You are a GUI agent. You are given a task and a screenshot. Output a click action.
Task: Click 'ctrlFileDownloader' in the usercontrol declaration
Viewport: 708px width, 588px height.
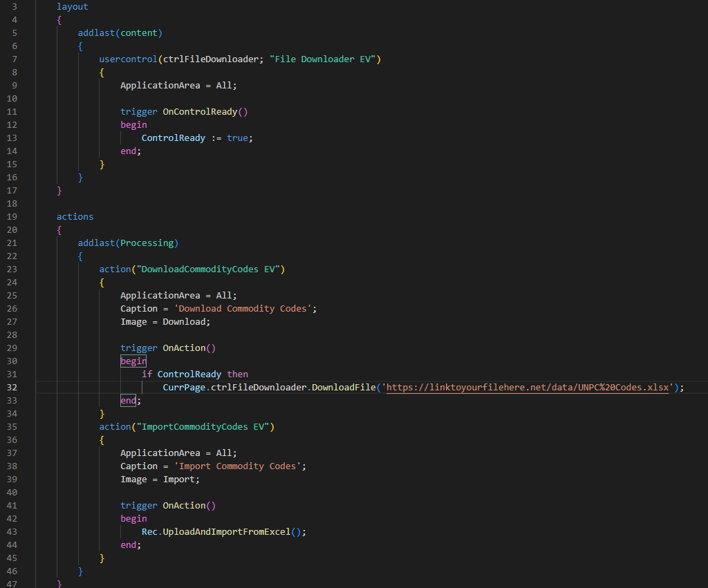click(210, 59)
